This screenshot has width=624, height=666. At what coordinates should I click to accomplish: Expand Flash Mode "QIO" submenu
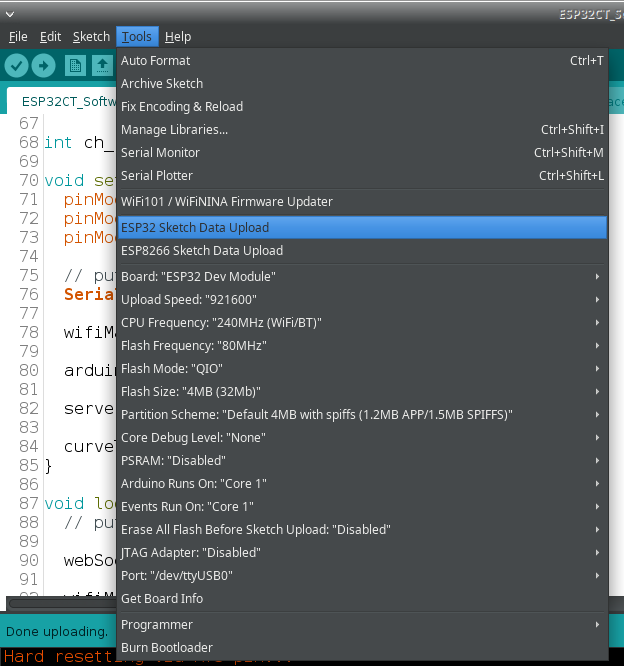click(361, 369)
